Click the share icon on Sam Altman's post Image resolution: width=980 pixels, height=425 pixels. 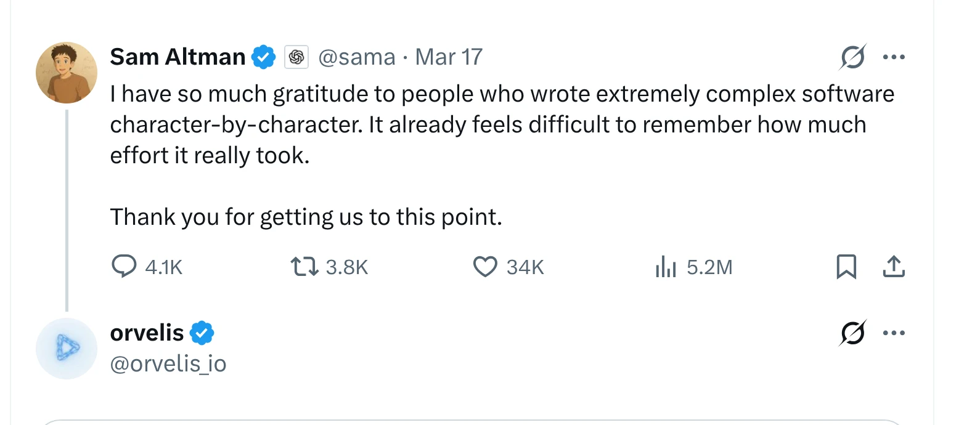click(x=894, y=267)
